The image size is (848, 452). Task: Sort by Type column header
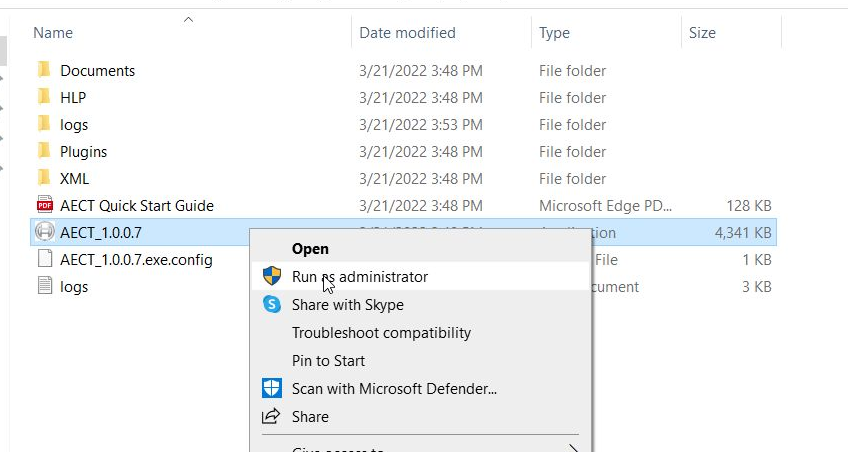pos(554,33)
